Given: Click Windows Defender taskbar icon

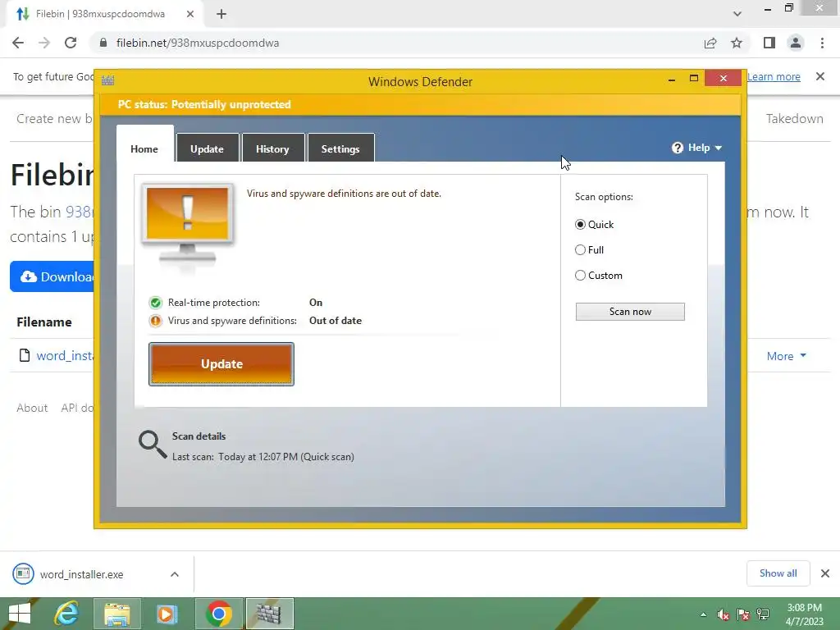Looking at the screenshot, I should pos(269,614).
